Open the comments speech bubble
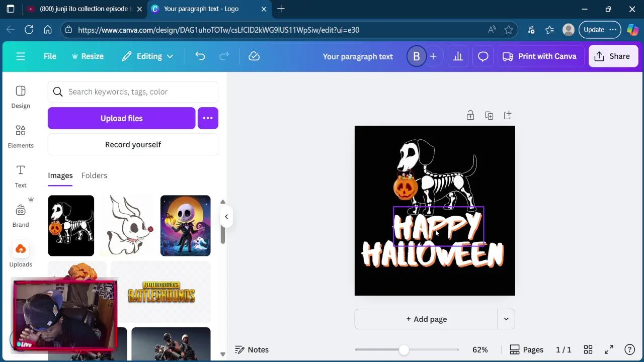 (483, 56)
